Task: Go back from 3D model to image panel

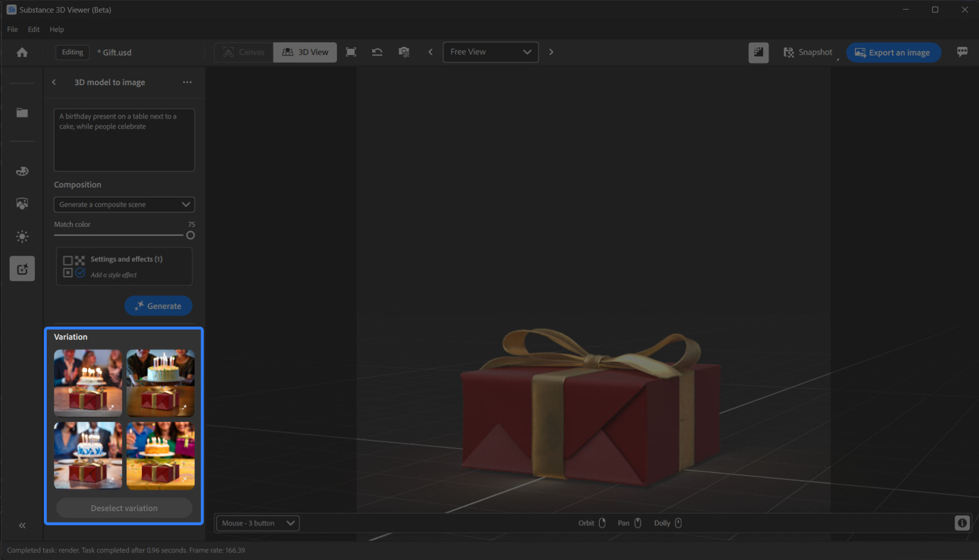Action: click(x=54, y=82)
